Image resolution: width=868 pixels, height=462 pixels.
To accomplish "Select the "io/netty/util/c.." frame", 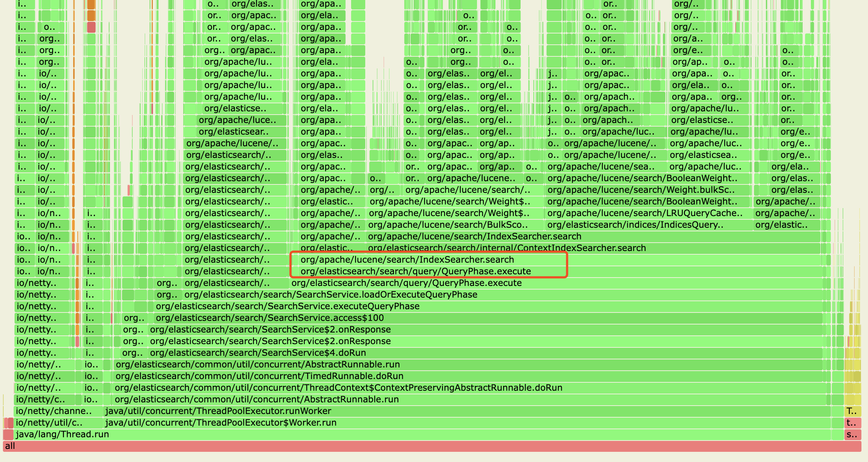I will [59, 423].
